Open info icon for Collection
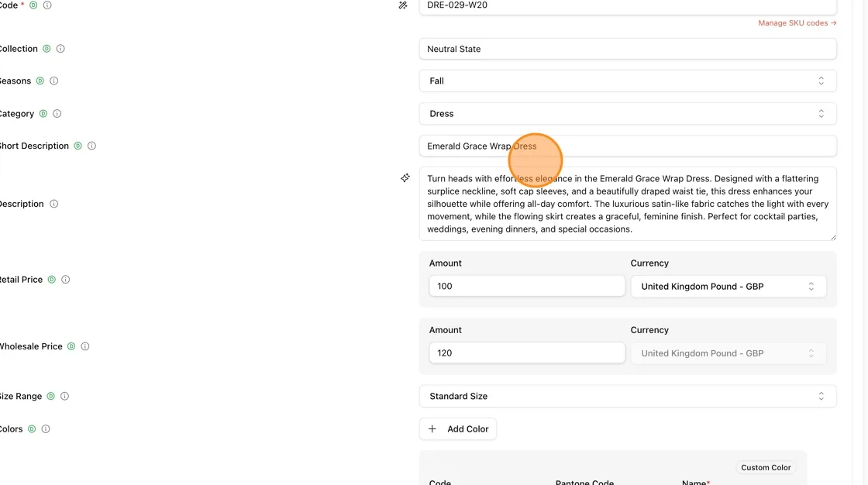This screenshot has width=868, height=485. point(60,49)
